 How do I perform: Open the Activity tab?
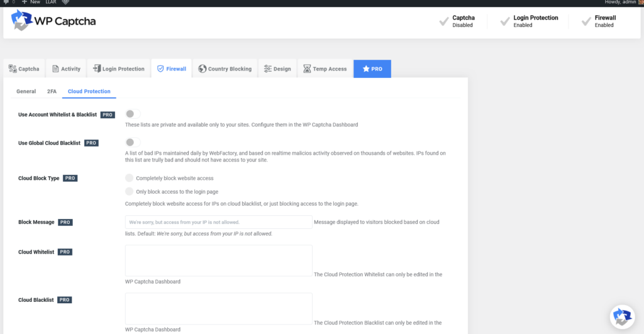coord(66,69)
